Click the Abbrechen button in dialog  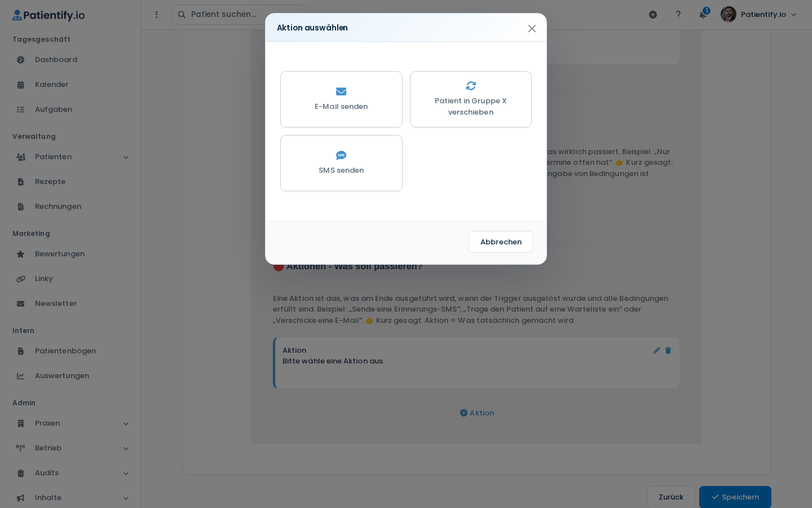pos(501,242)
